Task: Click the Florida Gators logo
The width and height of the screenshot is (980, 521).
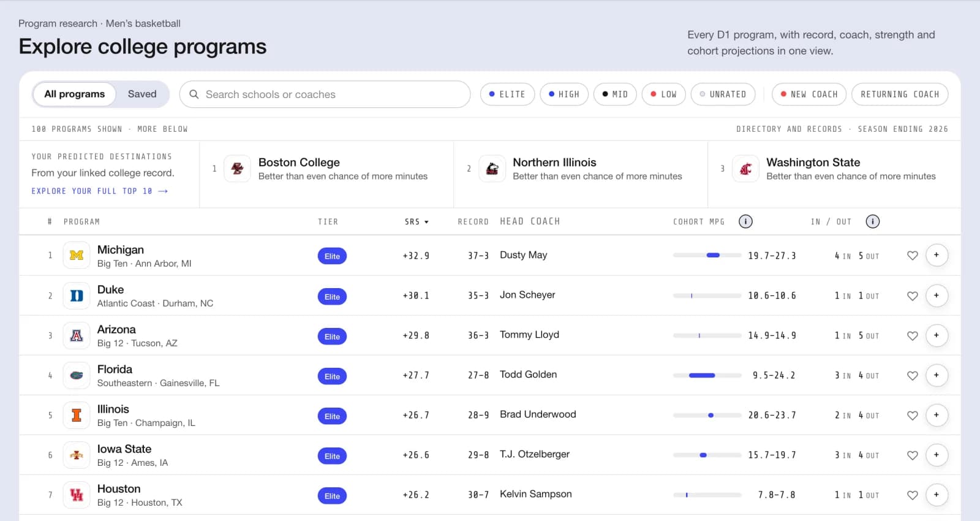Action: 77,375
